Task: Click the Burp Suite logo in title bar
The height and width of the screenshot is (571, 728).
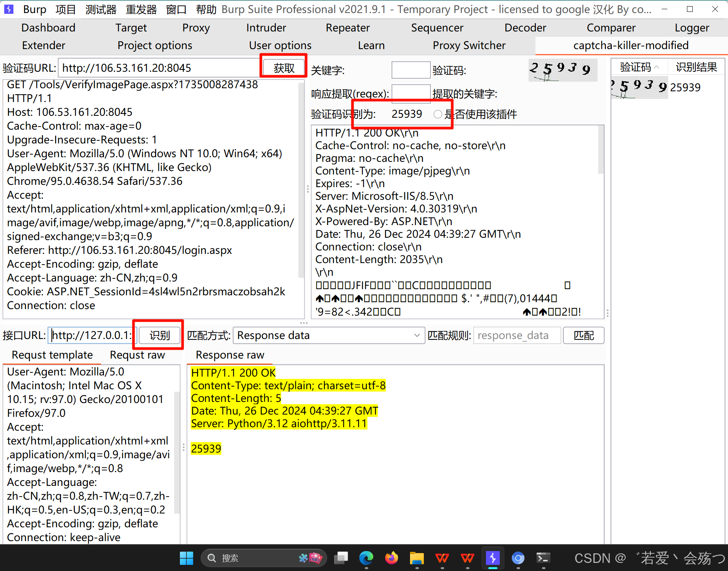Action: click(x=8, y=9)
